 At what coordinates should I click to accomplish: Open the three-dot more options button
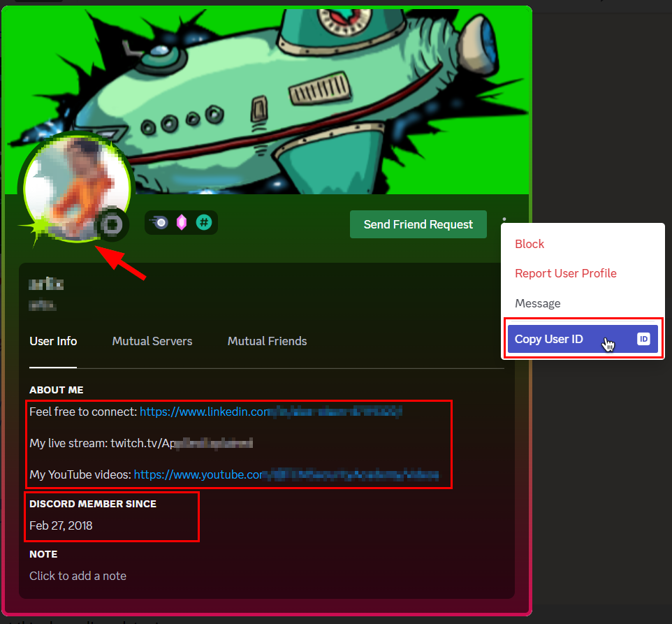(504, 219)
